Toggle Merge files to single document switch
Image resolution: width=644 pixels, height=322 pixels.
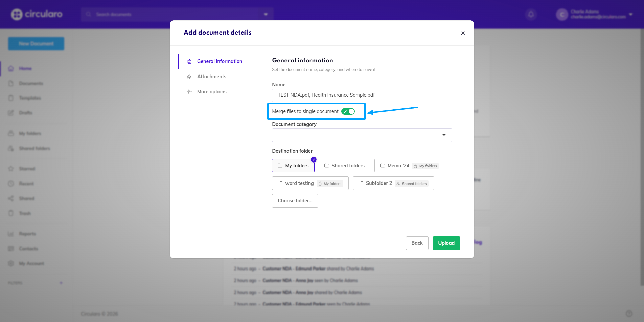coord(348,111)
